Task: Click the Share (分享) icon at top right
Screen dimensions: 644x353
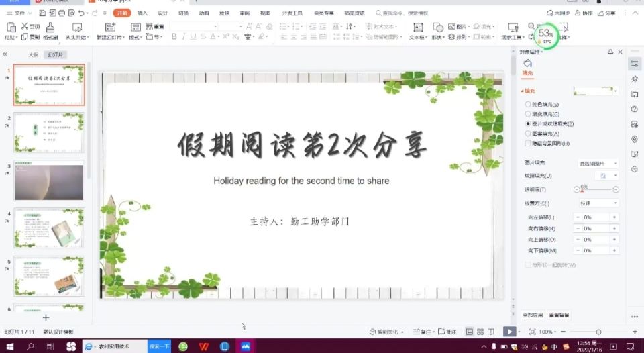Action: click(x=606, y=13)
